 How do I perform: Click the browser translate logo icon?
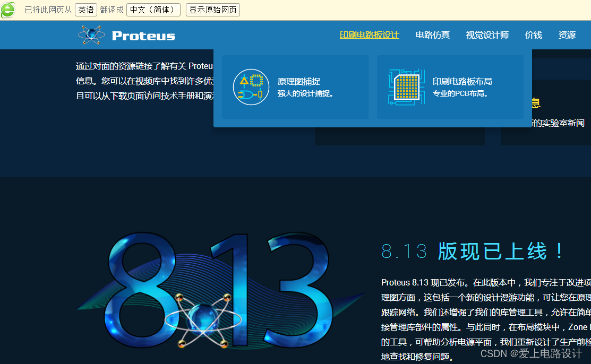point(8,10)
